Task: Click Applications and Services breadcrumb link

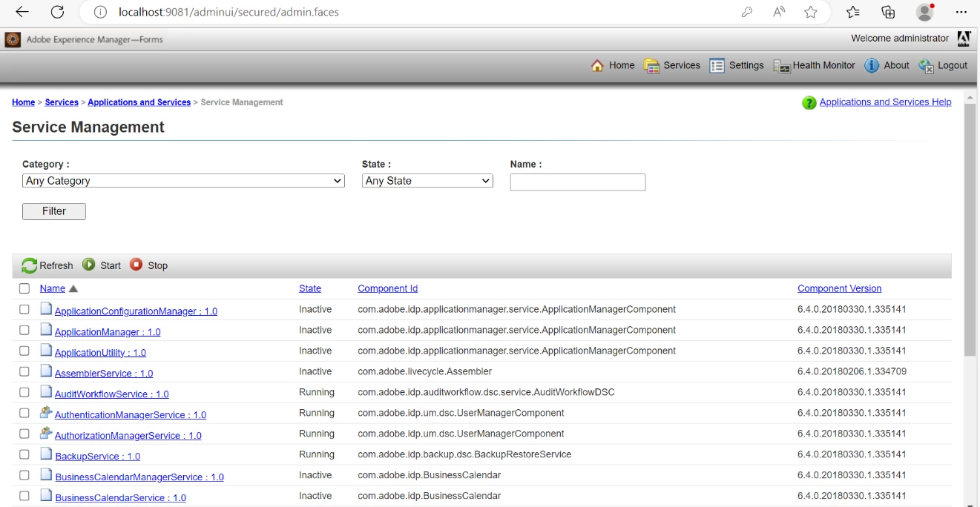Action: (x=139, y=102)
